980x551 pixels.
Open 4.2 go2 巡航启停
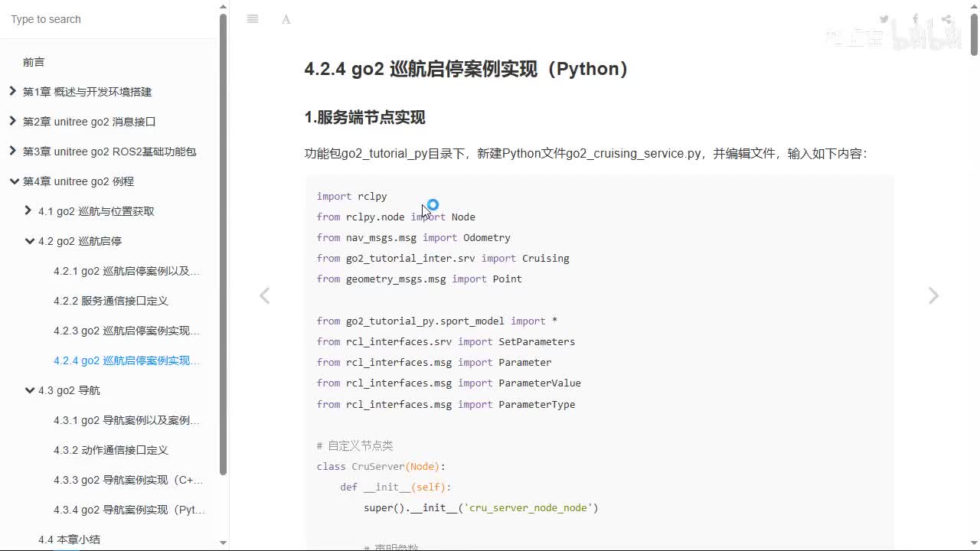pos(80,241)
